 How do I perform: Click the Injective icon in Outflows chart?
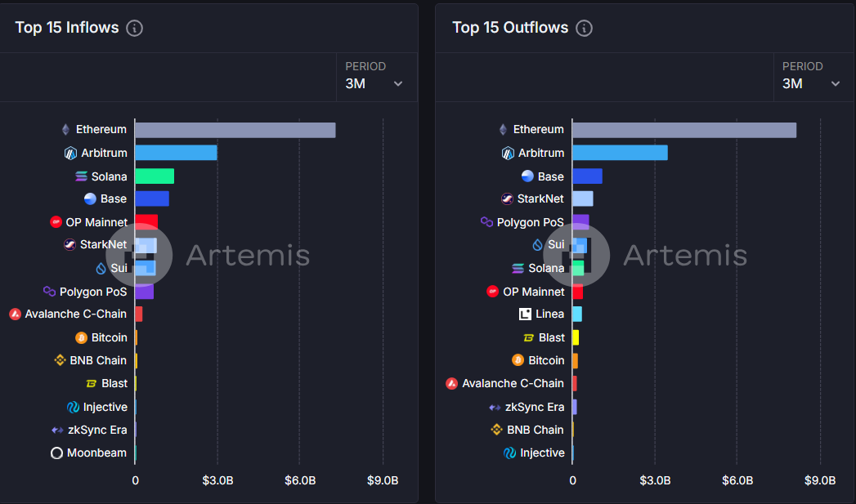click(510, 453)
